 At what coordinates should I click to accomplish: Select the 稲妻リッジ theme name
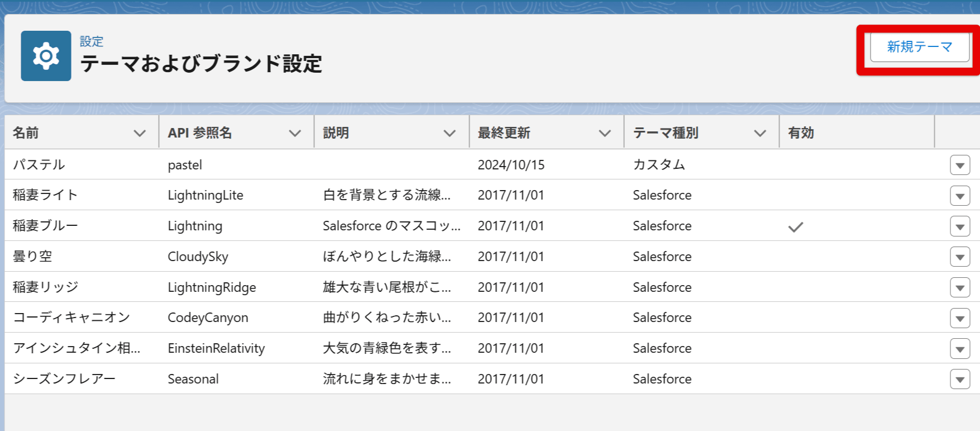tap(45, 287)
